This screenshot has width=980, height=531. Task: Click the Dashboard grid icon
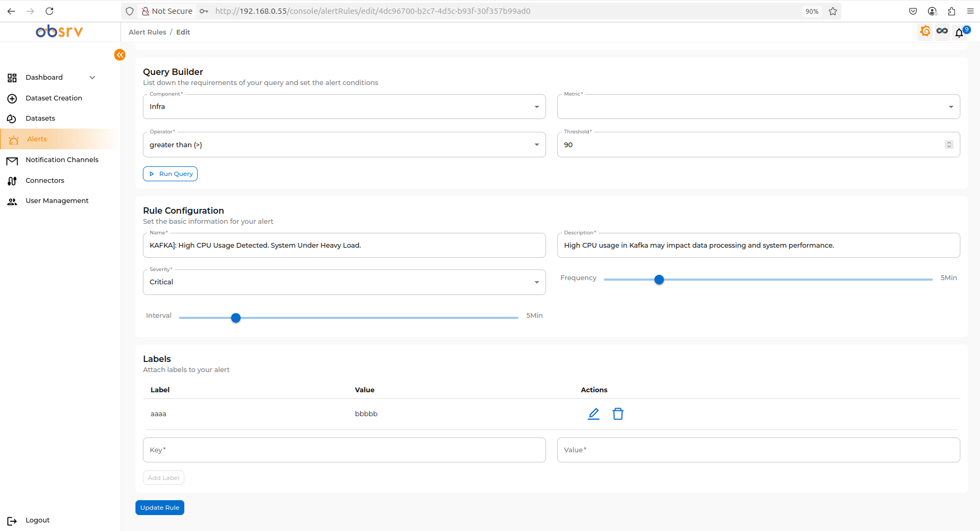coord(12,78)
